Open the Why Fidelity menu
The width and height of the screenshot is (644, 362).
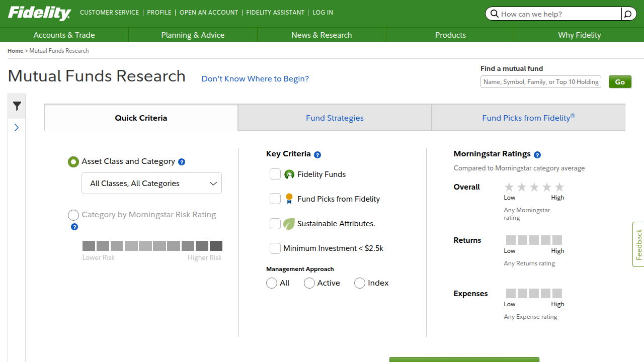580,35
